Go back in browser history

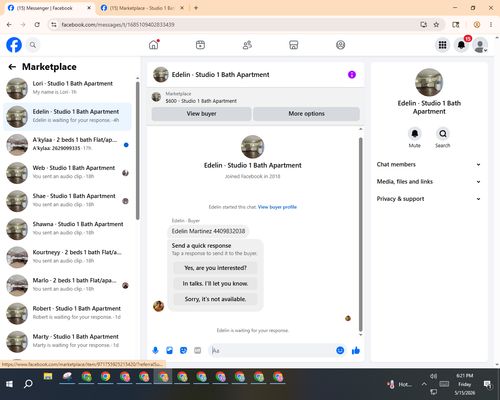coord(9,25)
